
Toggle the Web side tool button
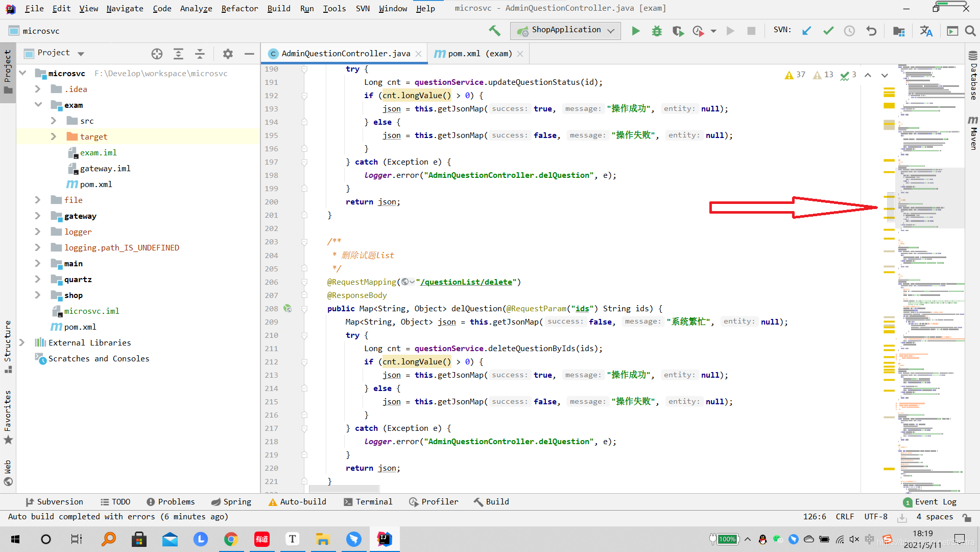click(x=8, y=473)
